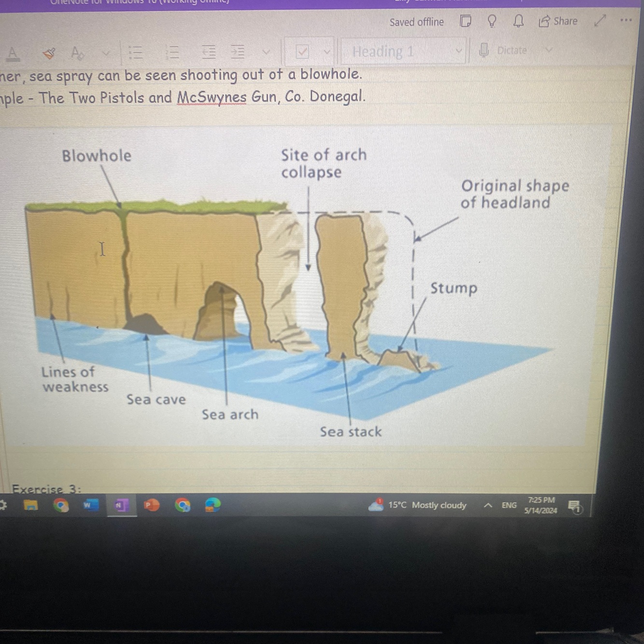The image size is (644, 644).
Task: Click the Share button
Action: tap(558, 21)
